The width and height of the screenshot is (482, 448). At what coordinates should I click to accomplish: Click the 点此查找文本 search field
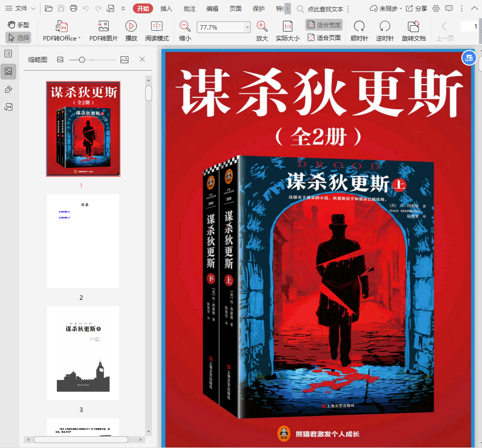coord(325,9)
